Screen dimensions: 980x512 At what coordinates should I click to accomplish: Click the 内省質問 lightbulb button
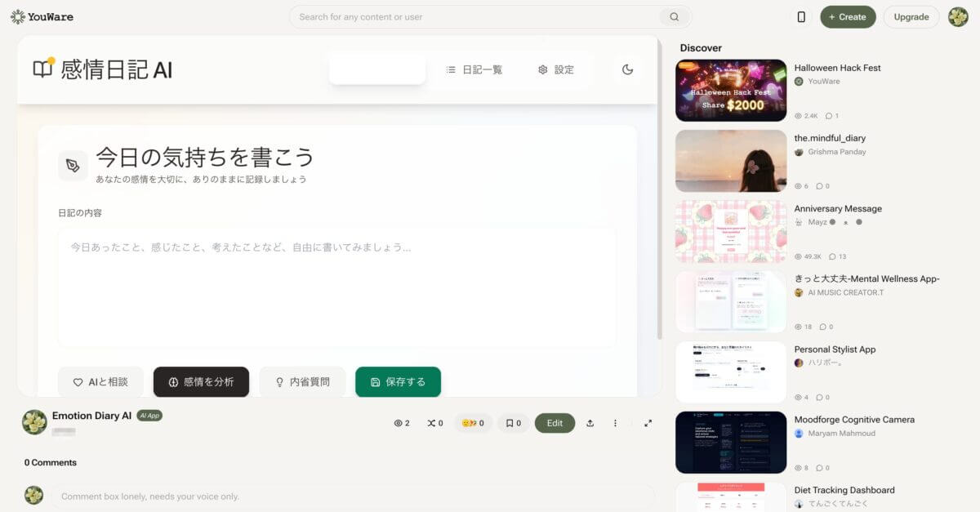pyautogui.click(x=302, y=381)
